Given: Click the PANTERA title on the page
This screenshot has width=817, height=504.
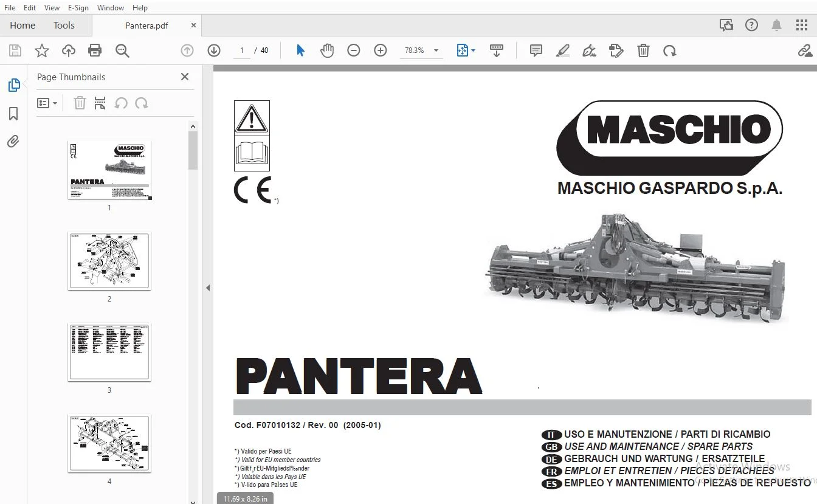Looking at the screenshot, I should (359, 376).
